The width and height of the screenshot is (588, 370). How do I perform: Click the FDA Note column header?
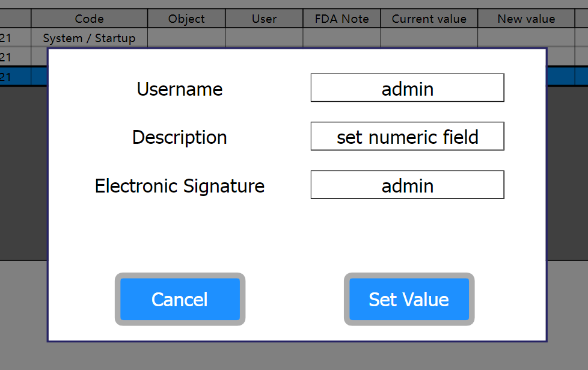pyautogui.click(x=341, y=19)
